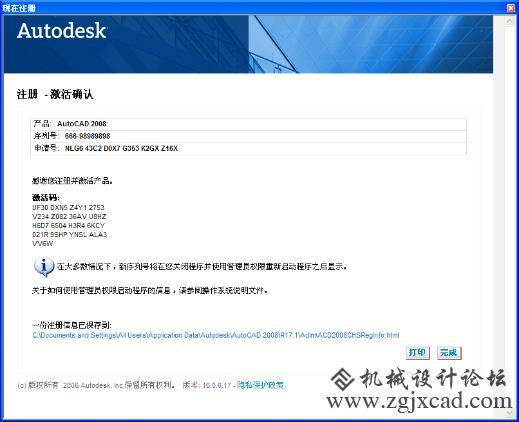This screenshot has height=422, width=519.
Task: Click the 打印 print button
Action: tap(417, 353)
